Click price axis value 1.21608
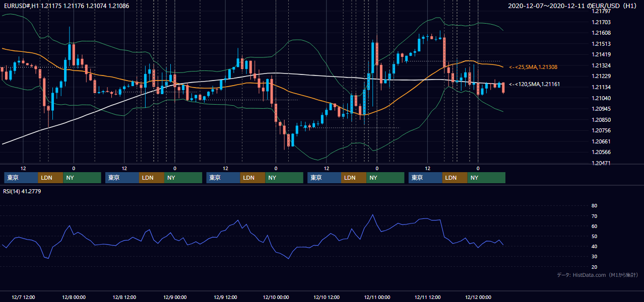The height and width of the screenshot is (302, 644). 601,33
